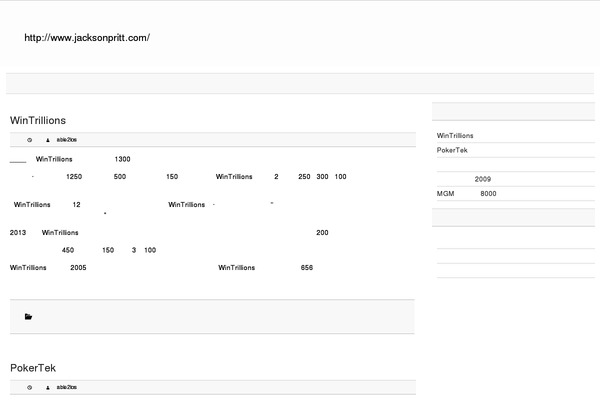Click the folder category icon
Screen dimensions: 600x400
[x=28, y=317]
